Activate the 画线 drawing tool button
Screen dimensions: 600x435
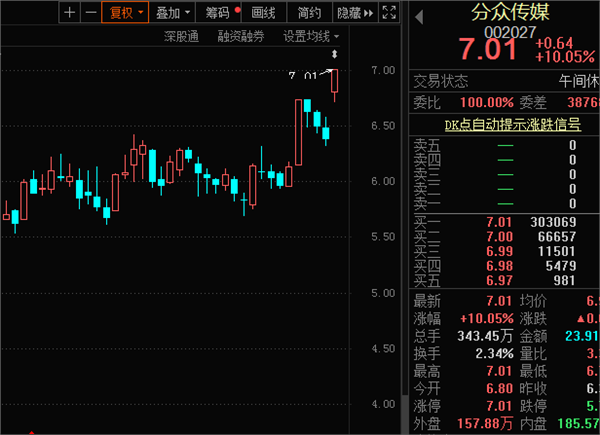point(264,13)
